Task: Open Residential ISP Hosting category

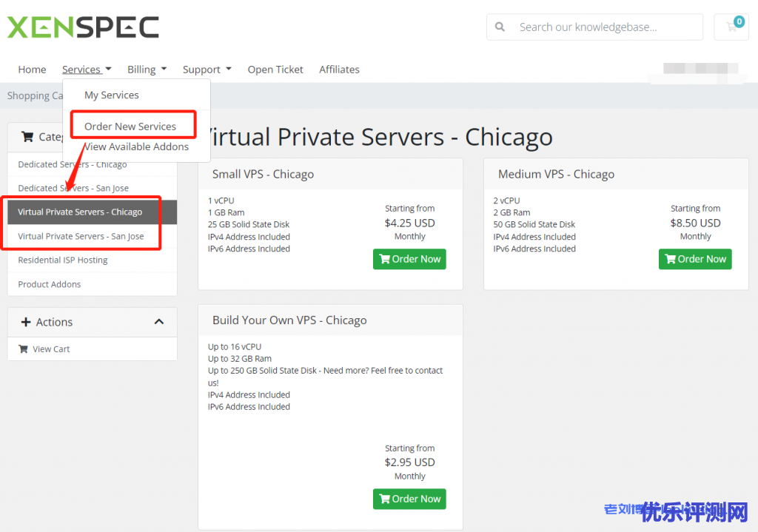Action: 93,260
